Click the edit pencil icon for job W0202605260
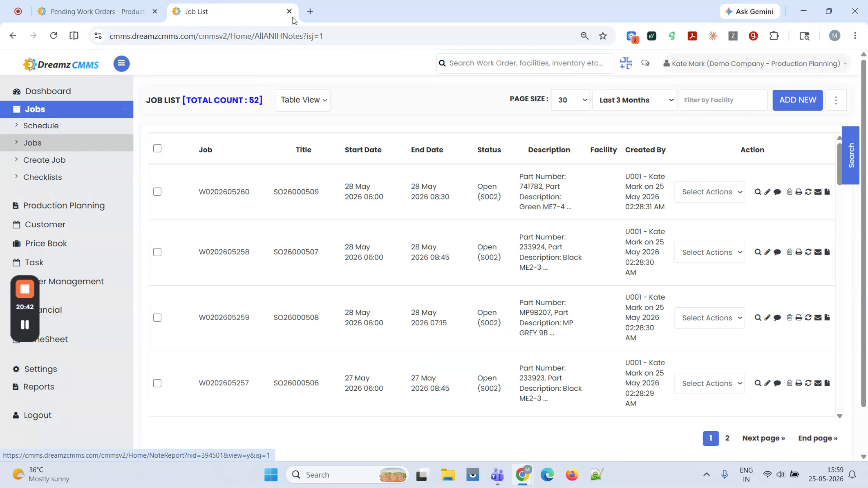 pos(767,192)
